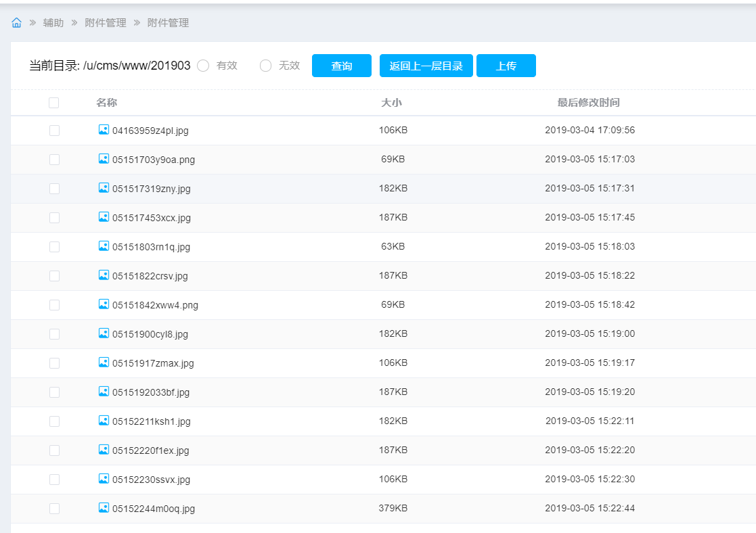Select the 无效 radio button

(x=265, y=66)
